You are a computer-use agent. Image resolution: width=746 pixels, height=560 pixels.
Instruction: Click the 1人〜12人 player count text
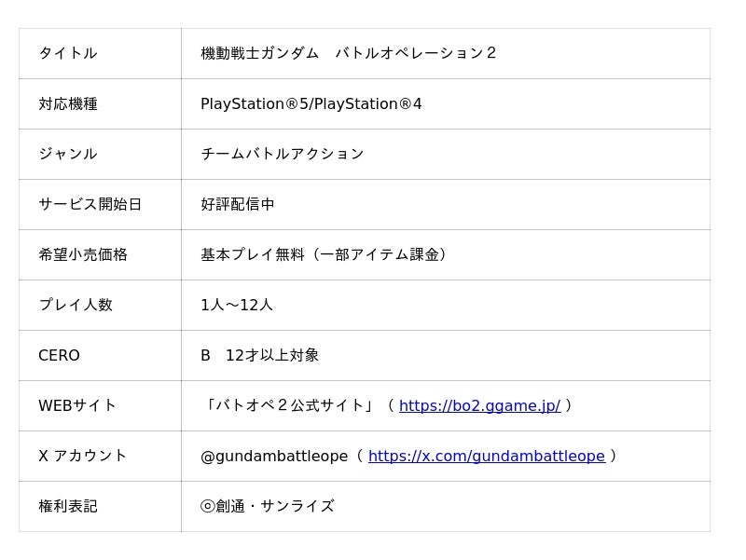(x=237, y=305)
